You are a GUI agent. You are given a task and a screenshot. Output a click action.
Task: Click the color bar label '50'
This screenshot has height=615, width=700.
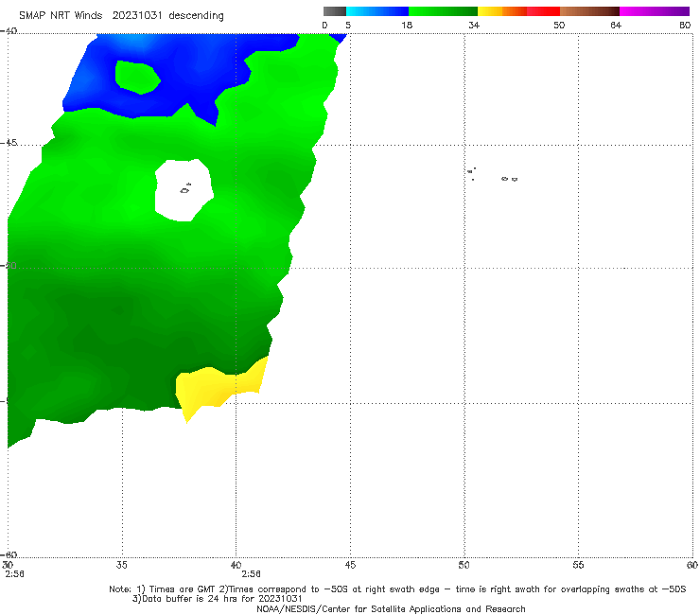coord(559,26)
